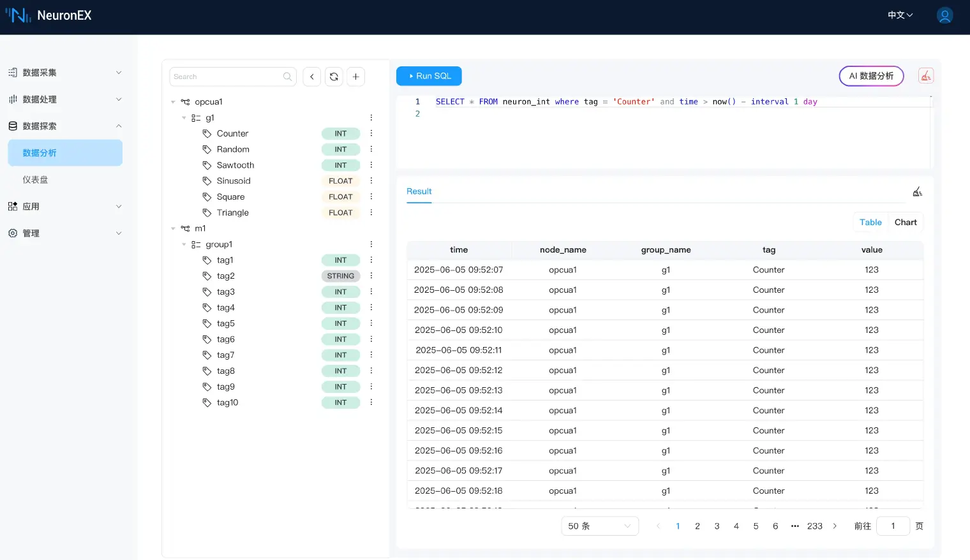The height and width of the screenshot is (560, 970).
Task: Click the clear editor broom icon
Action: tap(925, 76)
